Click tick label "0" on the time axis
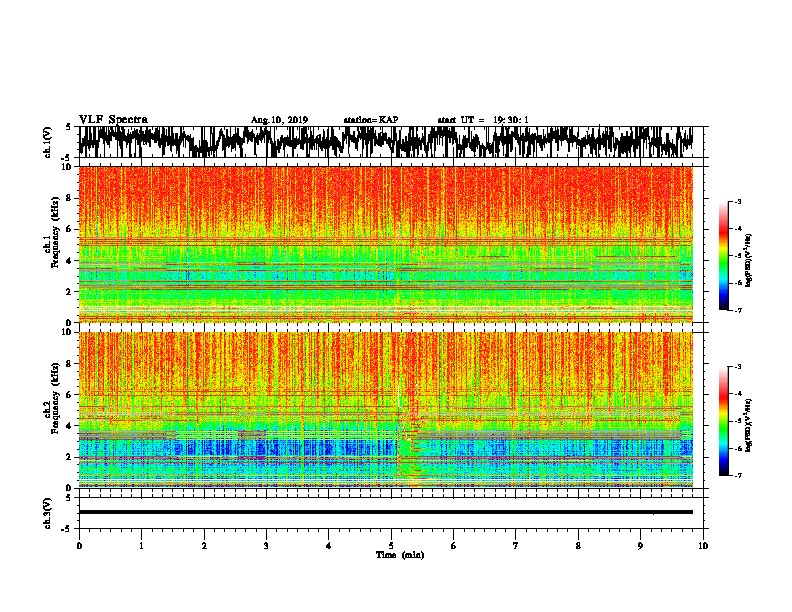Image resolution: width=792 pixels, height=612 pixels. point(79,546)
